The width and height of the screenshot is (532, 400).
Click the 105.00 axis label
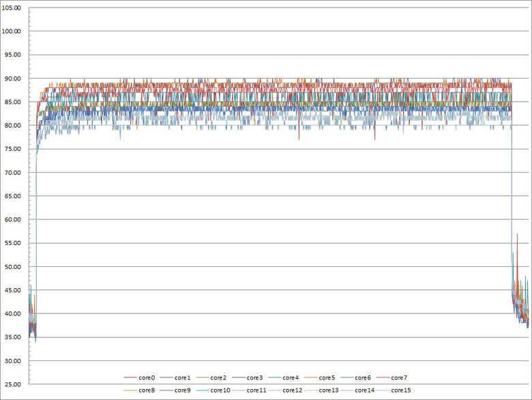pos(11,8)
